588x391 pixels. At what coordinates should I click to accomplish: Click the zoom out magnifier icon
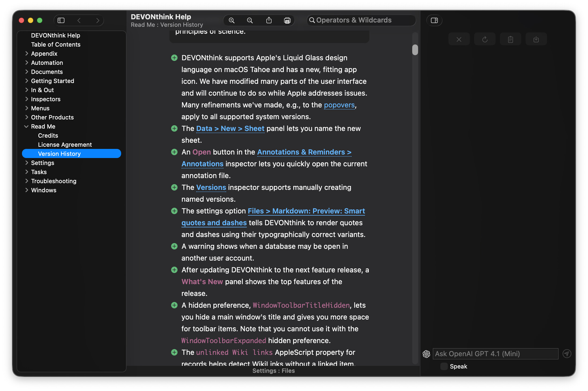(250, 20)
